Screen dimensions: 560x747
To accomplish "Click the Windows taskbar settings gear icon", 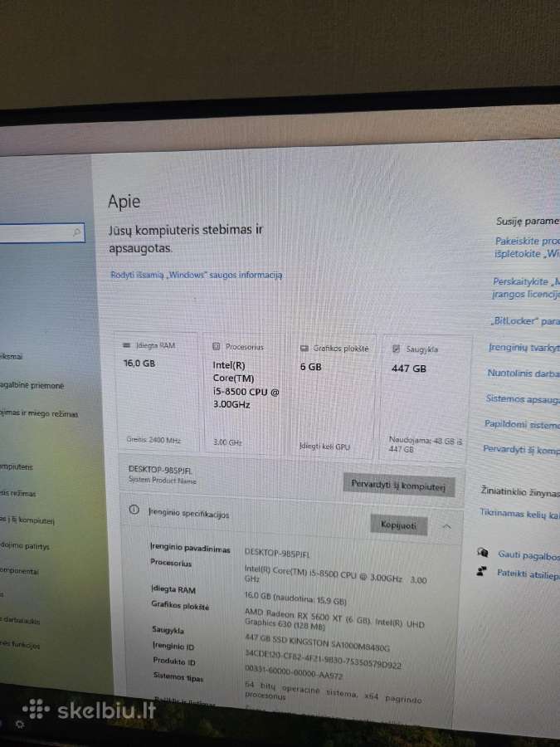I will pyautogui.click(x=20, y=724).
